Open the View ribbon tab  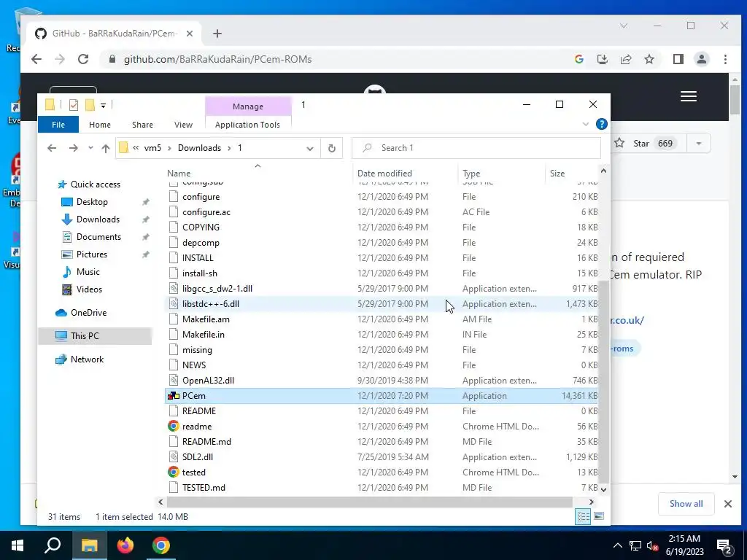(x=183, y=125)
